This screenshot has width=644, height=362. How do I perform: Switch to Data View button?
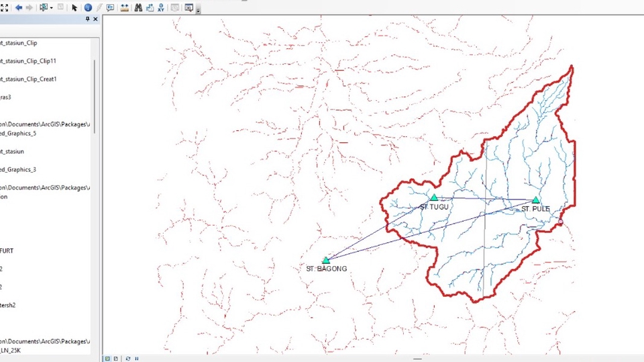(x=107, y=359)
